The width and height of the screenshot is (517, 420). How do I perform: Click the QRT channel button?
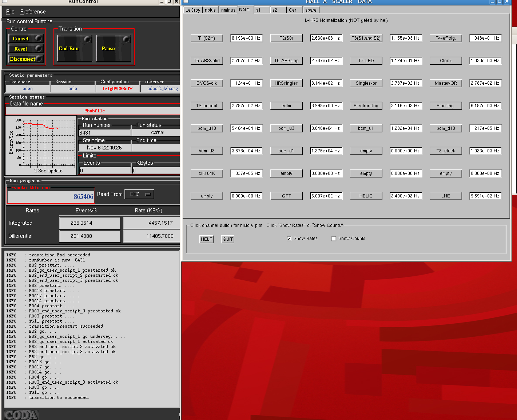[286, 196]
